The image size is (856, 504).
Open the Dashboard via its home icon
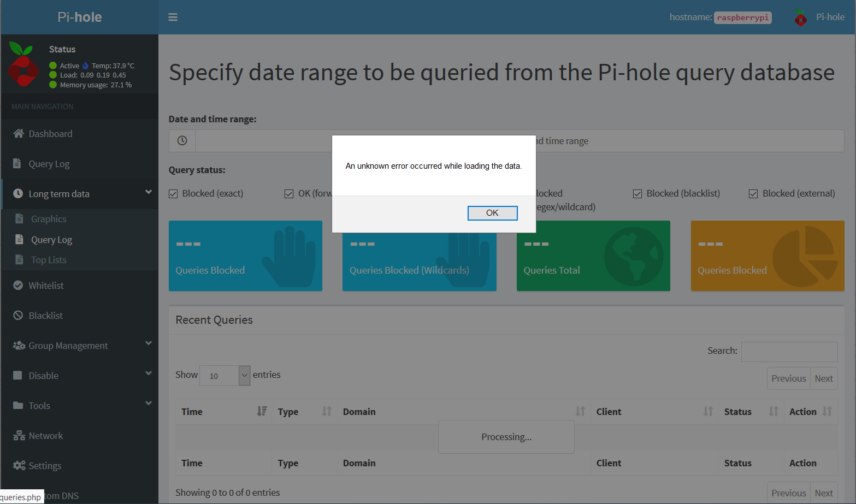coord(18,133)
